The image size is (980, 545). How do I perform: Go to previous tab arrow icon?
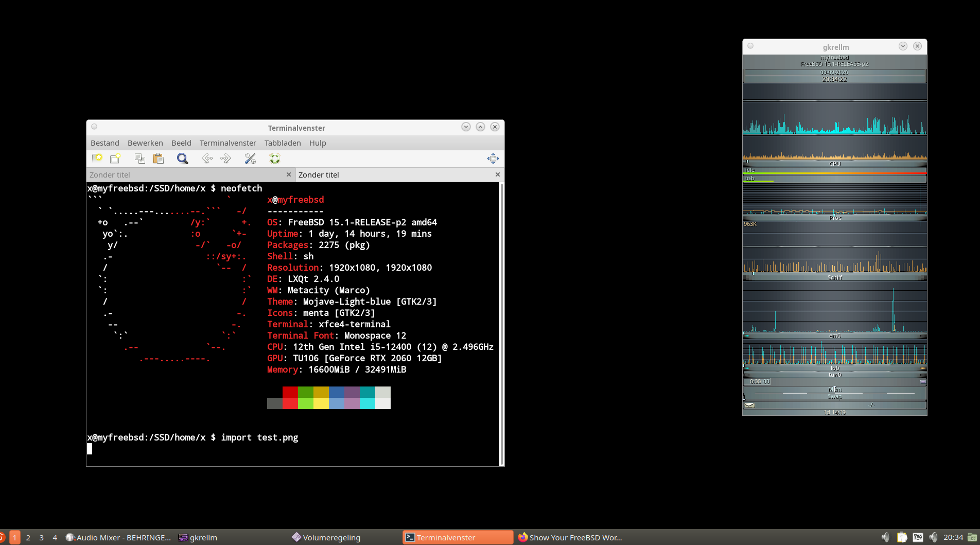click(x=207, y=159)
